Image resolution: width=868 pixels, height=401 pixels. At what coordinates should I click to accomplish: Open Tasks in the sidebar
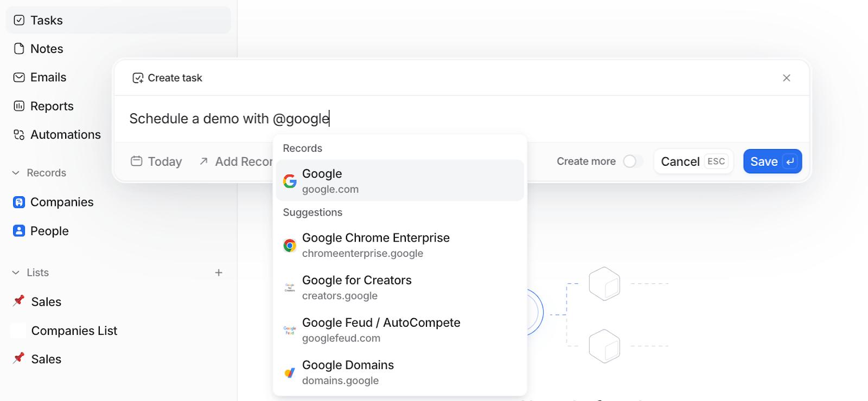(118, 20)
